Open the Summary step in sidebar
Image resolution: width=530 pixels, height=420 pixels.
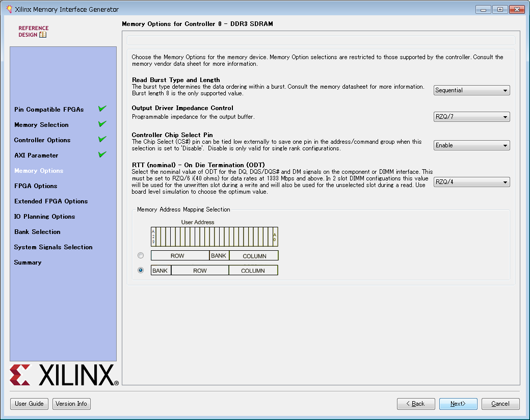tap(28, 262)
